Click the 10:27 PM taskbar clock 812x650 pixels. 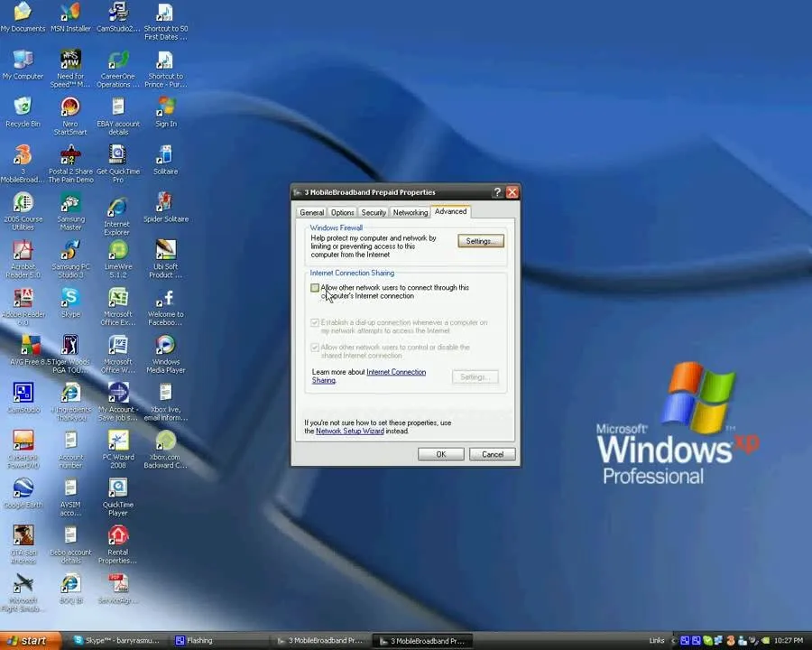click(789, 641)
